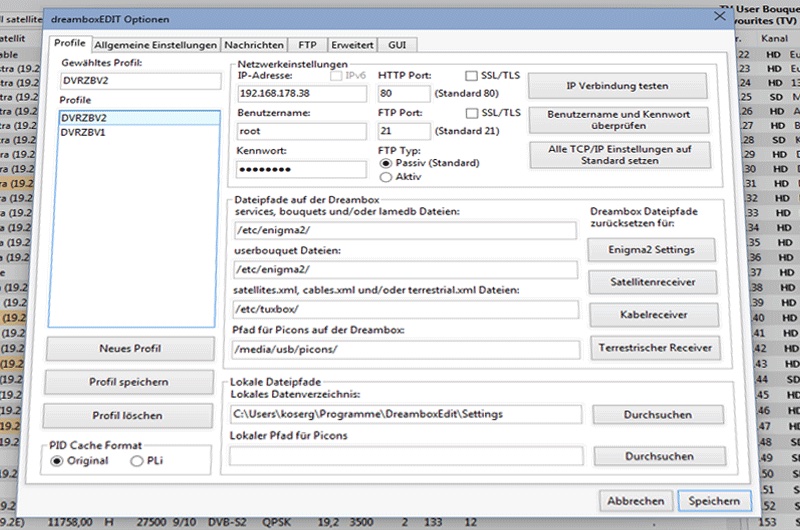Screen dimensions: 800x530
Task: Open the Allgemeine Einstellungen tab
Action: click(x=156, y=45)
